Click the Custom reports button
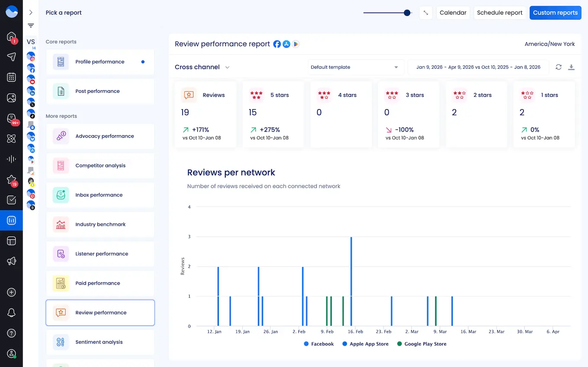This screenshot has width=588, height=367. click(x=555, y=13)
